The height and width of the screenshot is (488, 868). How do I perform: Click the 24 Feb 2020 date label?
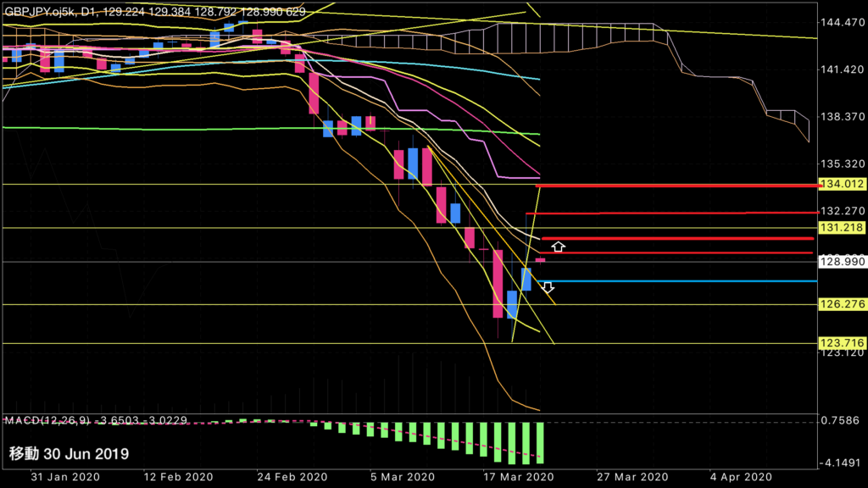pos(292,477)
